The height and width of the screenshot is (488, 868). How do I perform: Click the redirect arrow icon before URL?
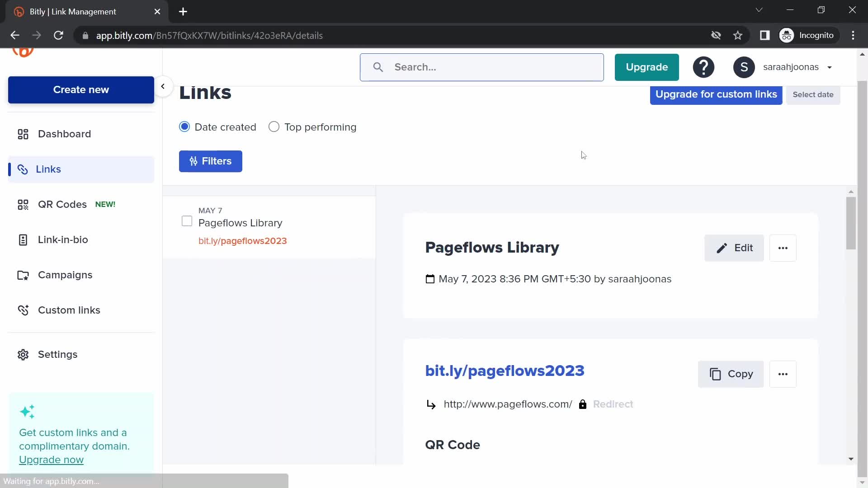point(431,404)
